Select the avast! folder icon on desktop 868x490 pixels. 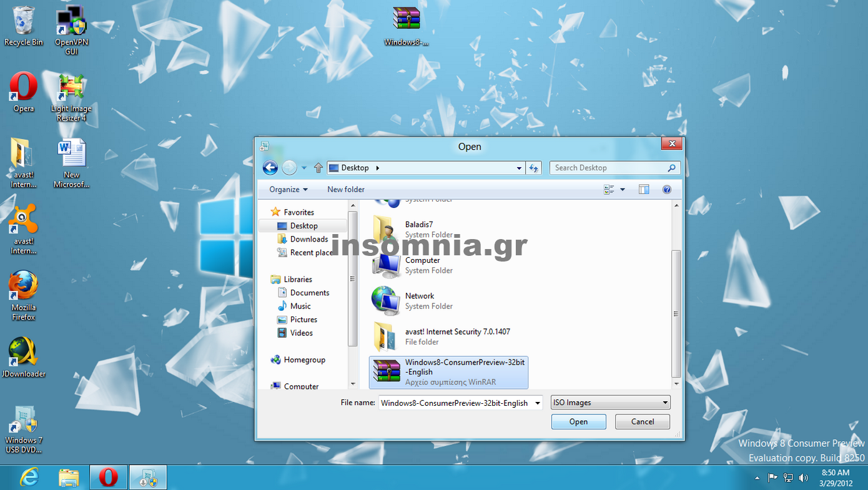24,163
